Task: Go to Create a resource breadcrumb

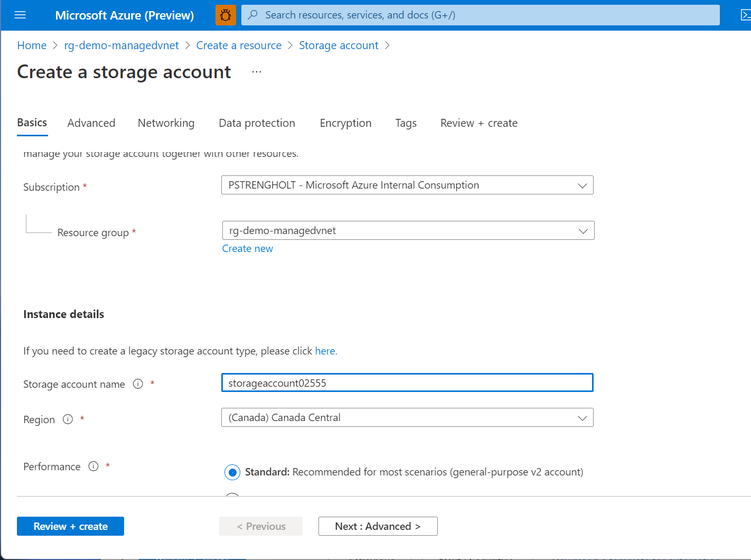Action: [x=239, y=45]
